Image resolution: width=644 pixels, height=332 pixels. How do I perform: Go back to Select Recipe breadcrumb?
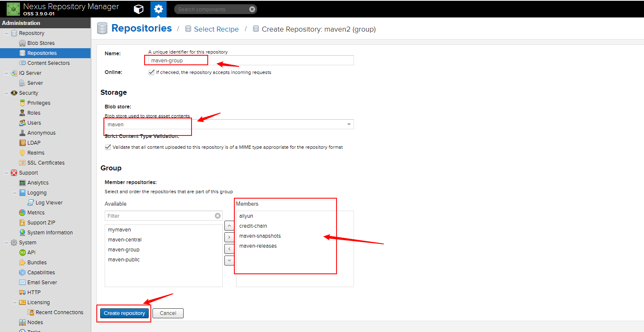click(216, 29)
